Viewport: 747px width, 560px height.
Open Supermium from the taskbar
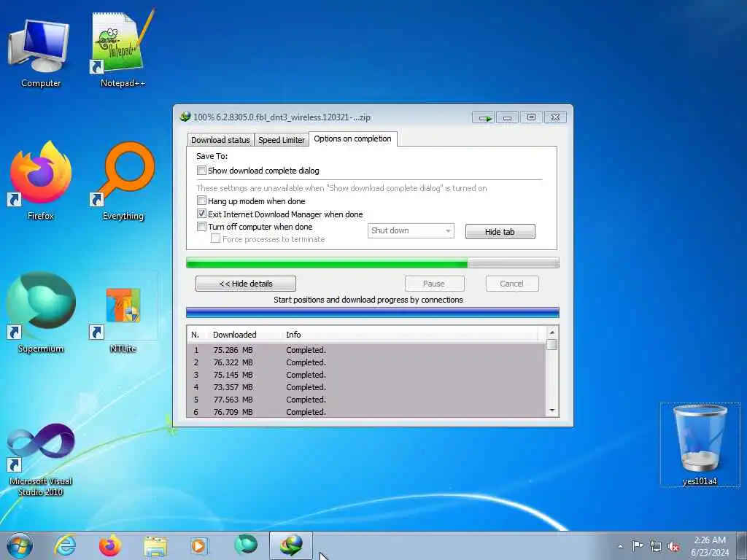coord(246,545)
